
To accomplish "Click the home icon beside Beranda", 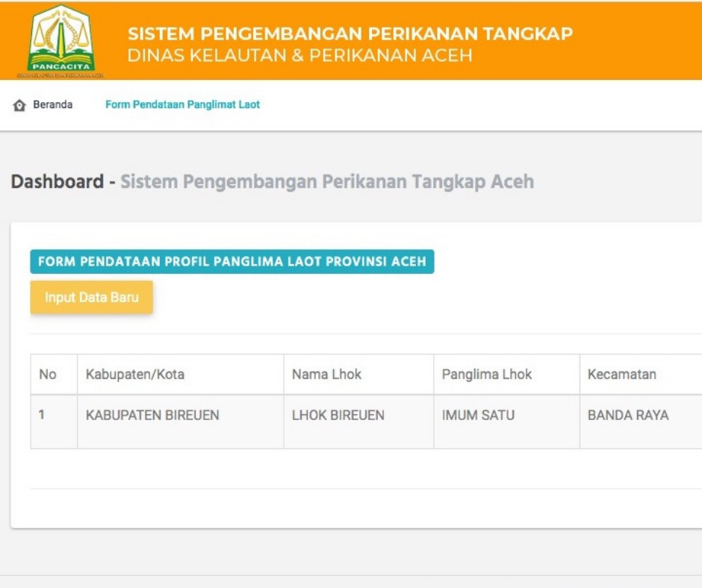I will [x=19, y=105].
